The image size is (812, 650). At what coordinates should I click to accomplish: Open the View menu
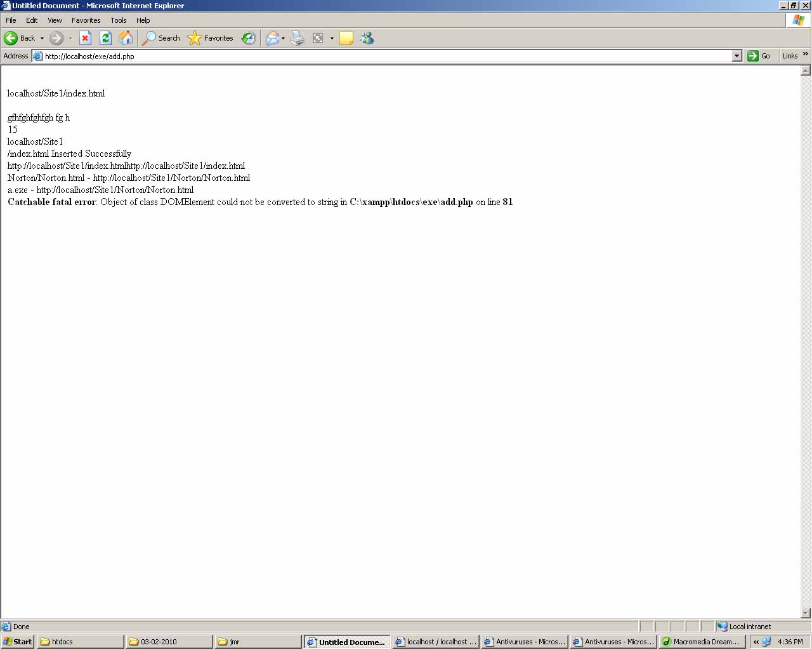tap(55, 20)
